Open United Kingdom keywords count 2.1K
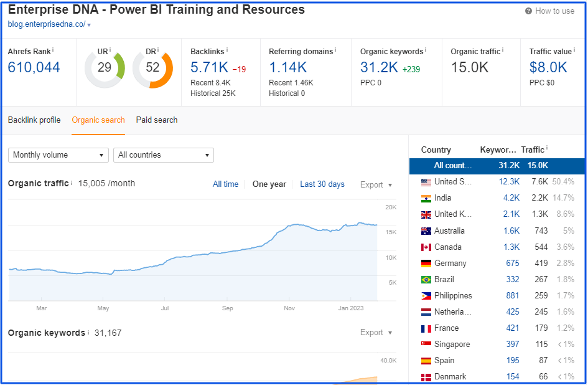588x385 pixels. pos(511,214)
